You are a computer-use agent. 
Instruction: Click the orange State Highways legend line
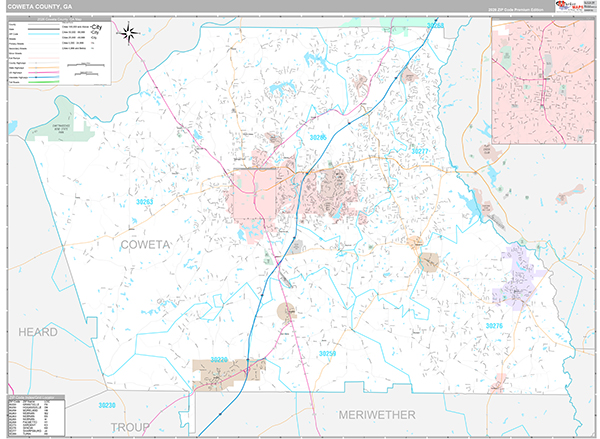(x=43, y=67)
